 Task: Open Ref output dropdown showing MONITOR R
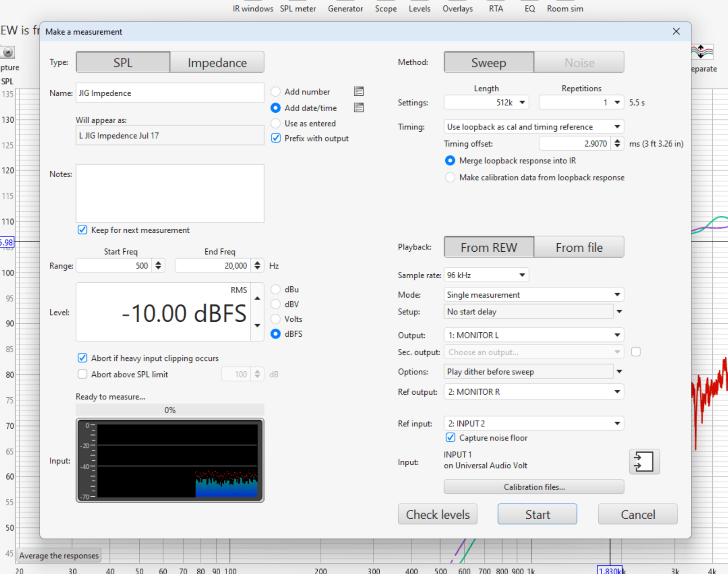click(x=534, y=392)
